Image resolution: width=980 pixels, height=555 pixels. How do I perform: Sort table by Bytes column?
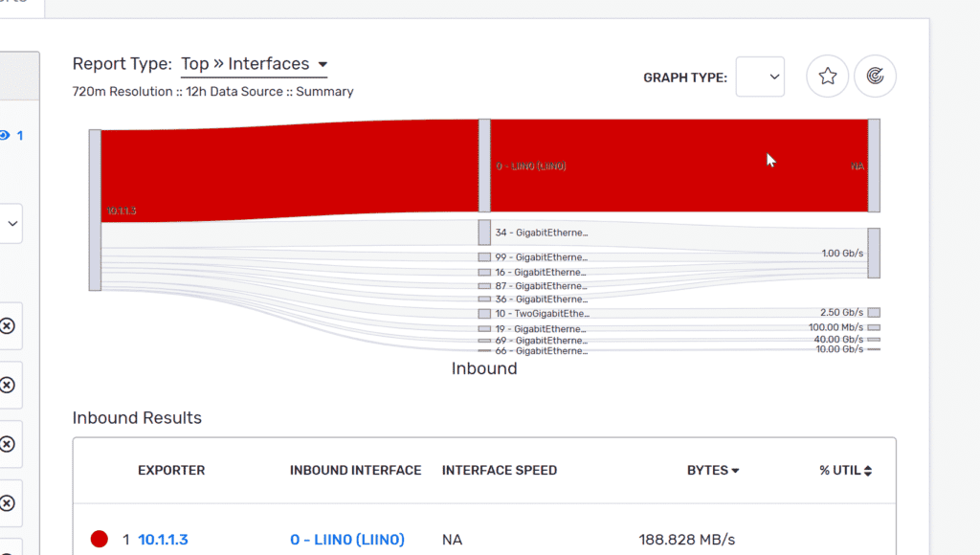[x=712, y=470]
